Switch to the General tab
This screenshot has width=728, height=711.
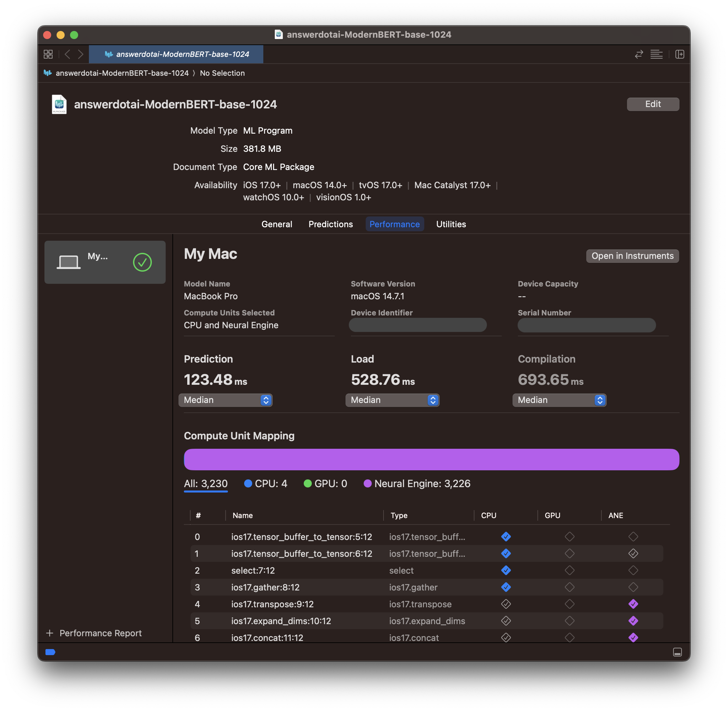click(x=277, y=224)
